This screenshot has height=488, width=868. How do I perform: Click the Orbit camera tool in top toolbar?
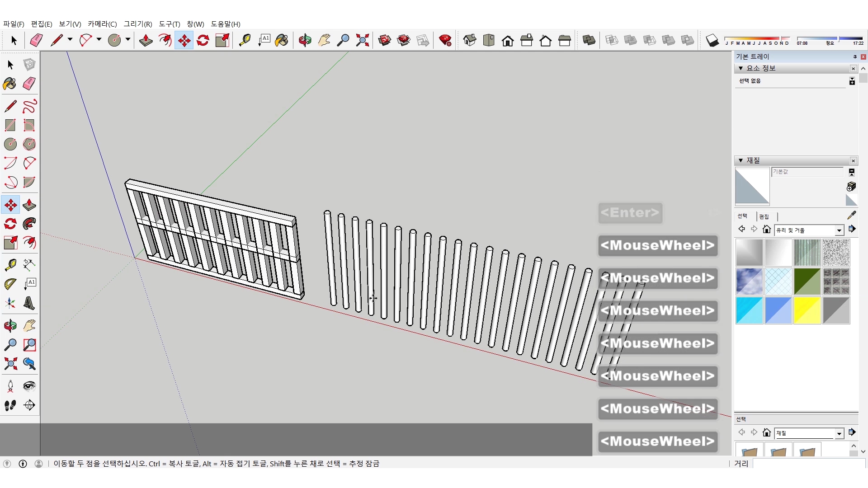(305, 40)
